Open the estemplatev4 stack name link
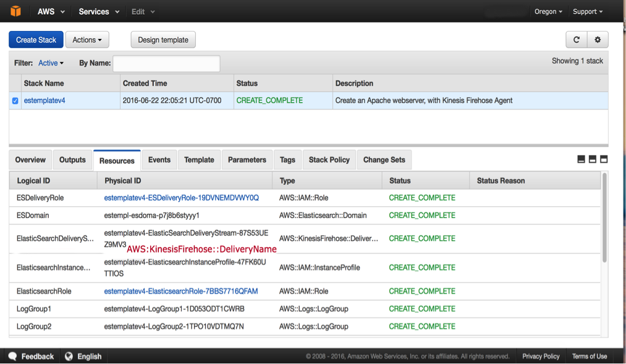This screenshot has height=364, width=626. click(44, 100)
